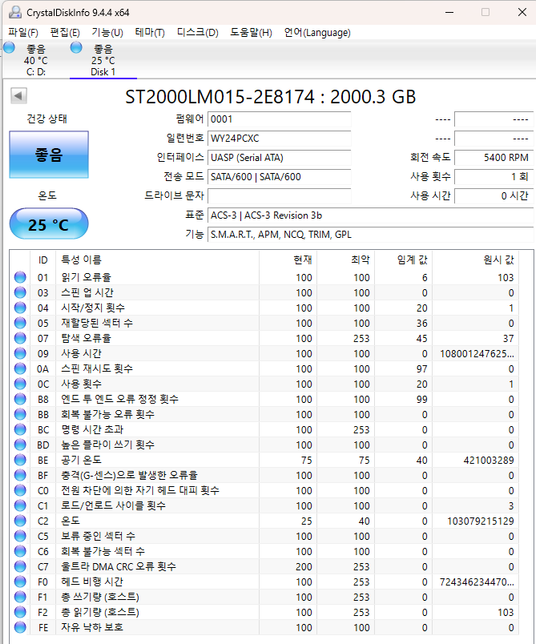Close the CrystalDiskInfo window
This screenshot has width=536, height=644.
tap(522, 12)
